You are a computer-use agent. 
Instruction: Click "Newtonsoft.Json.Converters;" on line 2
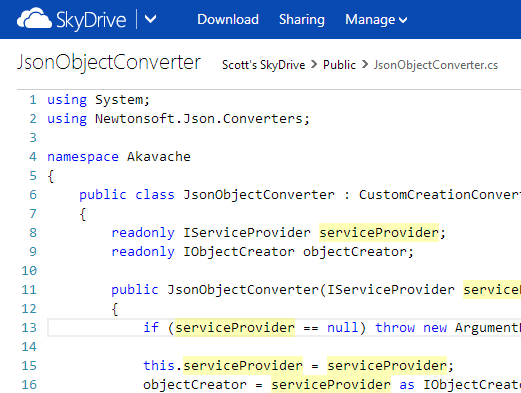tap(202, 119)
